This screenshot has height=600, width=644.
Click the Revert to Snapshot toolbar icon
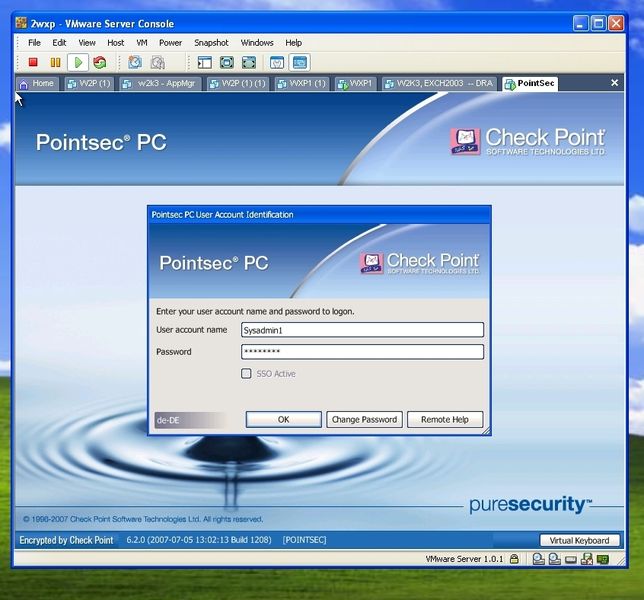pos(157,62)
